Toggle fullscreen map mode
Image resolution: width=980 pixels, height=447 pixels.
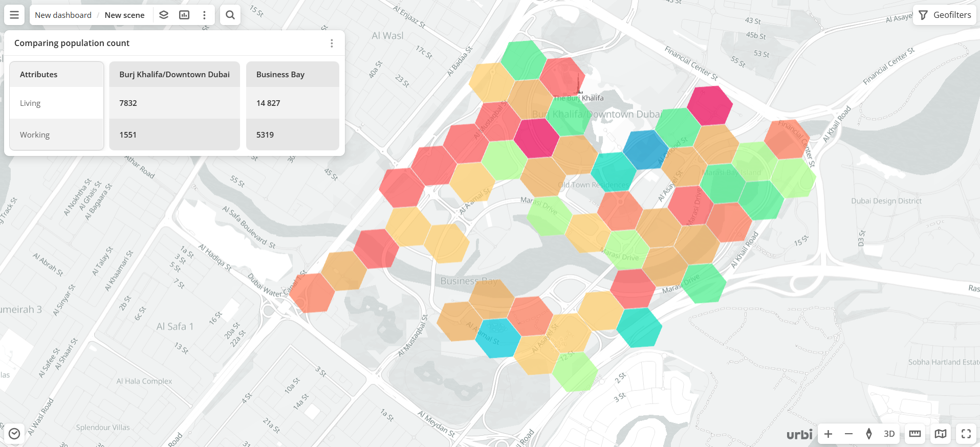click(x=966, y=434)
